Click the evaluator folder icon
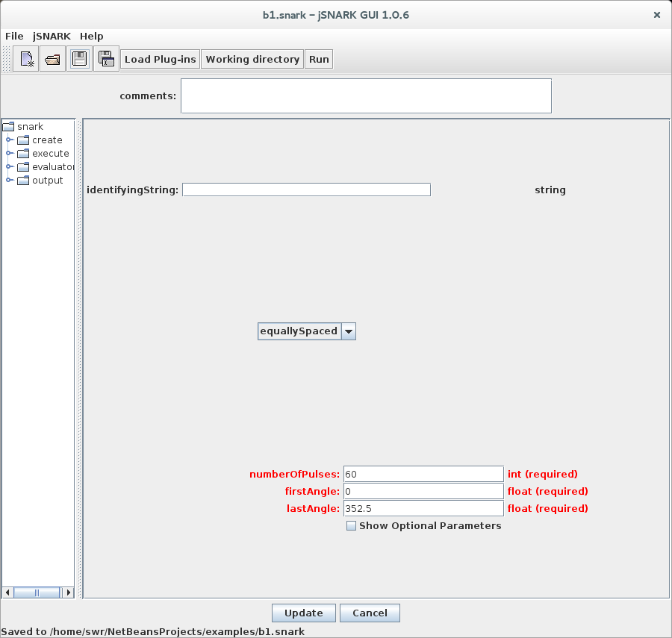Image resolution: width=672 pixels, height=638 pixels. point(23,166)
